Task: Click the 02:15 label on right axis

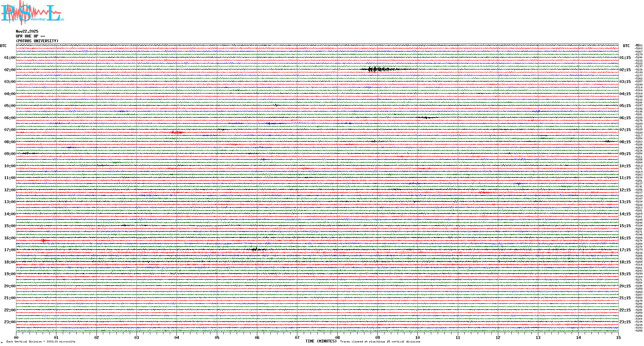Action: [x=625, y=70]
